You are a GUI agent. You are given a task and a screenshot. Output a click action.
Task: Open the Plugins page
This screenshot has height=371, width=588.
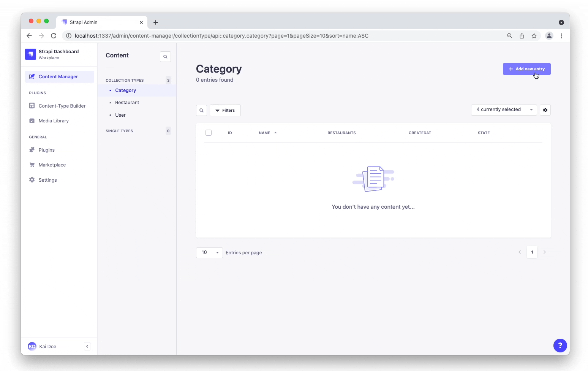46,150
